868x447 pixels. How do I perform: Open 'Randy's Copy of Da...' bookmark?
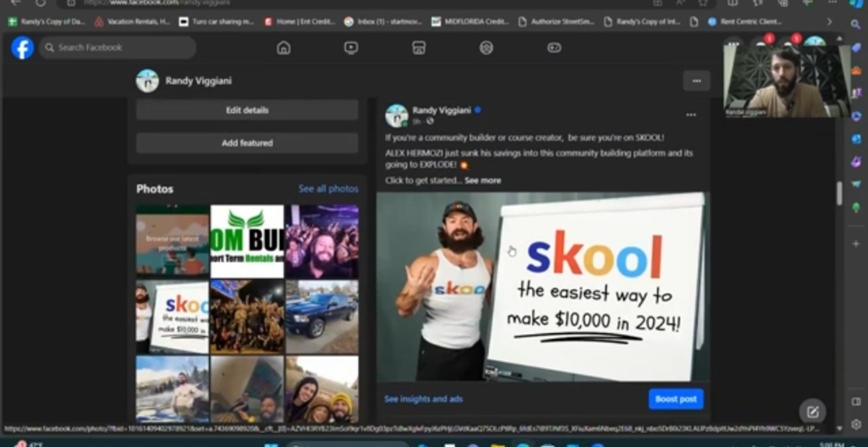point(46,21)
